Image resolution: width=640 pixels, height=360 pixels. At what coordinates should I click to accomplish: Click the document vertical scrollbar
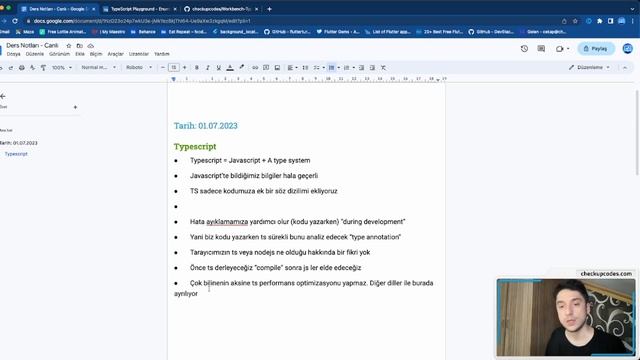click(637, 133)
